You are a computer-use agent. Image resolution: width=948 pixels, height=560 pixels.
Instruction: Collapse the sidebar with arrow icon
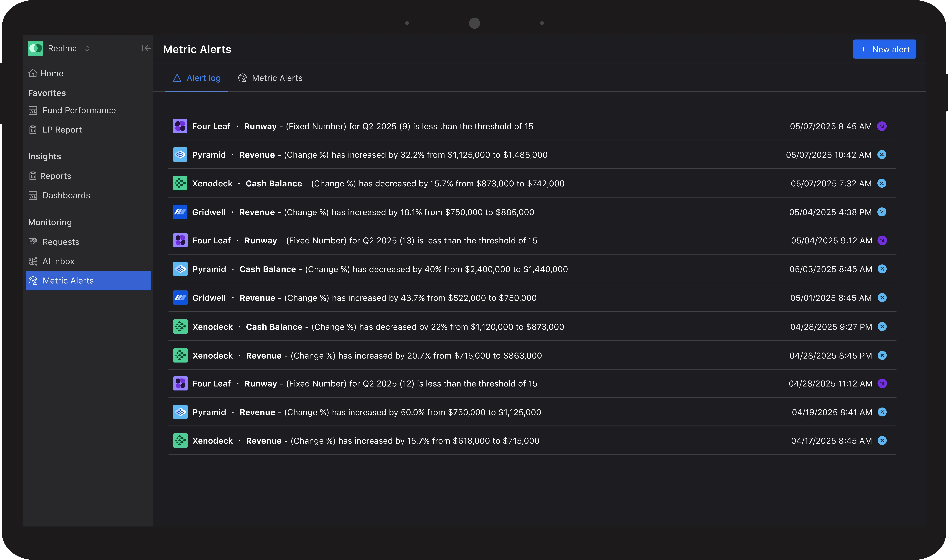click(x=146, y=48)
